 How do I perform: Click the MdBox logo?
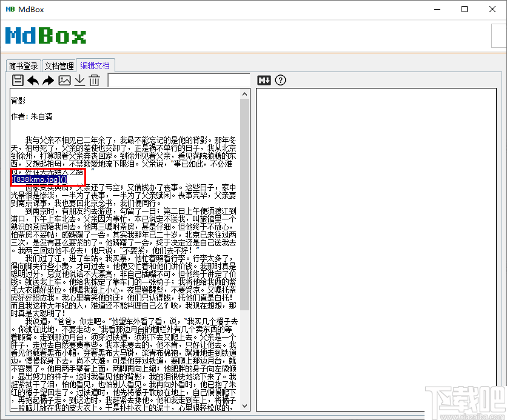click(45, 36)
